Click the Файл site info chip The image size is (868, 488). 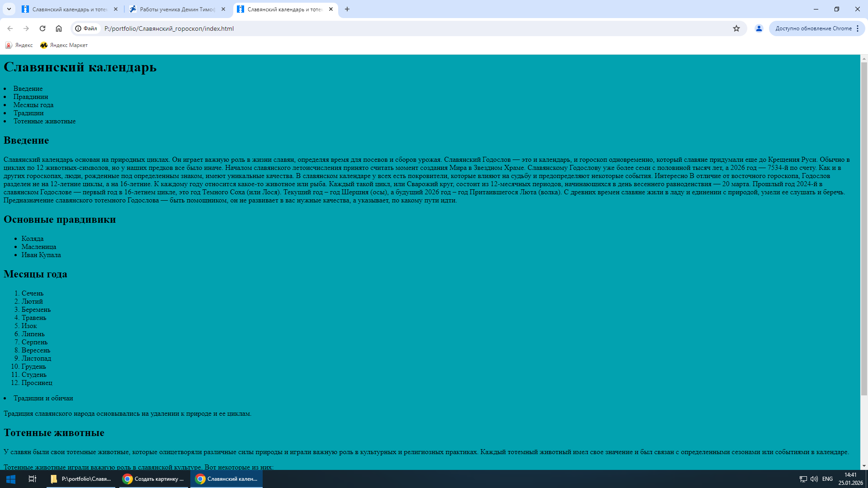tap(86, 28)
